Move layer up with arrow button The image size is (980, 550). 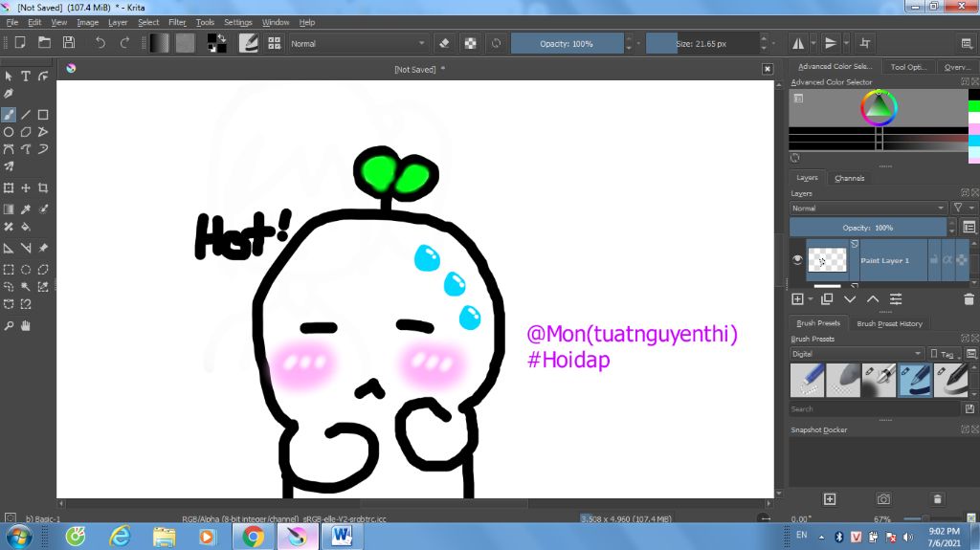873,299
